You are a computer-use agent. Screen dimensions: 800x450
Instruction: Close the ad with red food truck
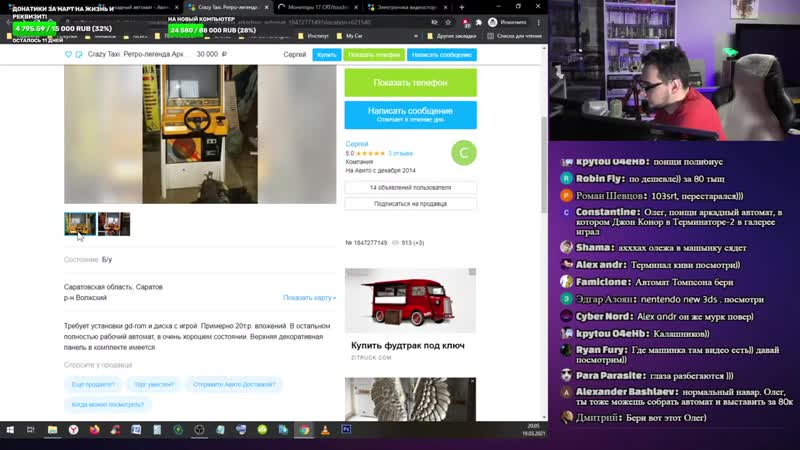click(x=472, y=272)
